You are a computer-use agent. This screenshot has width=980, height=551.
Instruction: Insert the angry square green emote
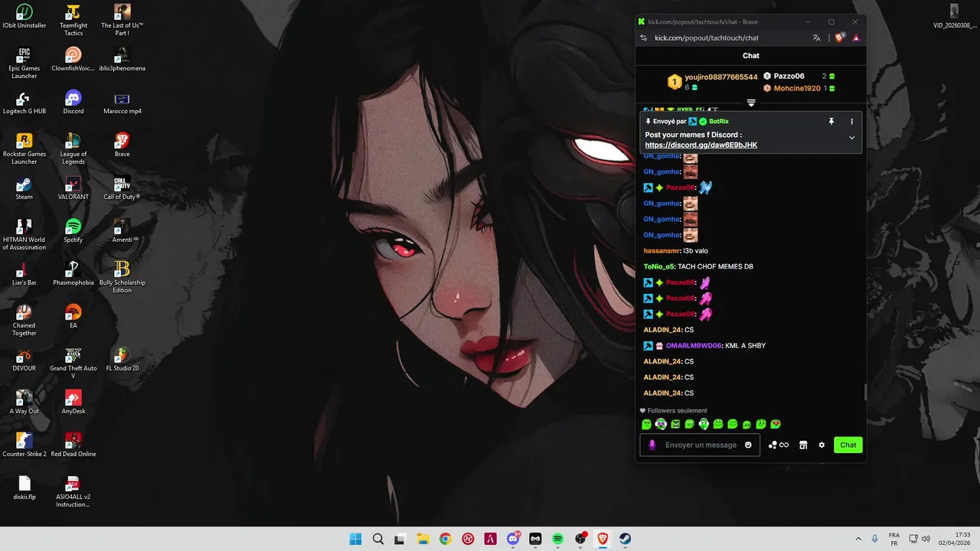[675, 424]
